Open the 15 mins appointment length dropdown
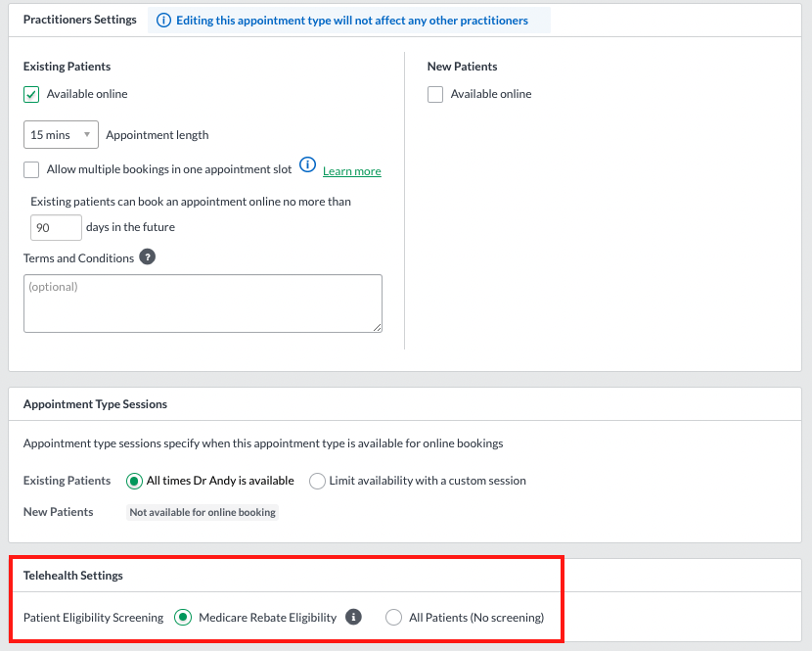Screen dimensions: 812x651 (x=61, y=135)
